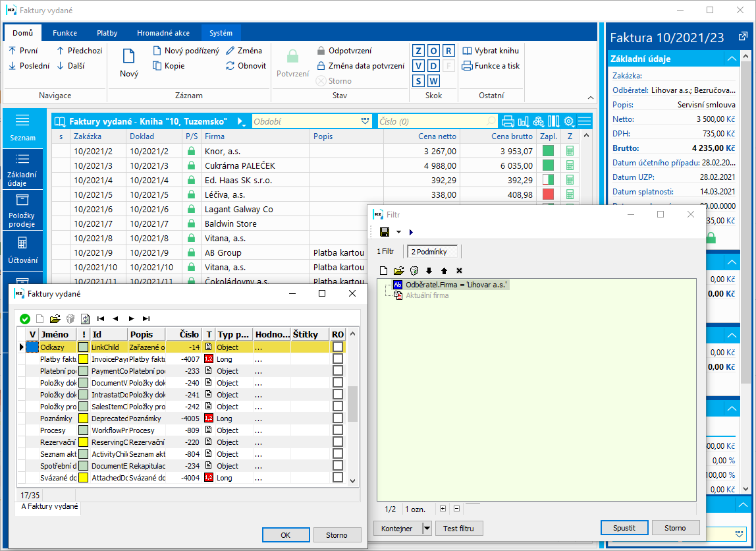Click the Test filtru button
The width and height of the screenshot is (756, 551).
[x=458, y=529]
